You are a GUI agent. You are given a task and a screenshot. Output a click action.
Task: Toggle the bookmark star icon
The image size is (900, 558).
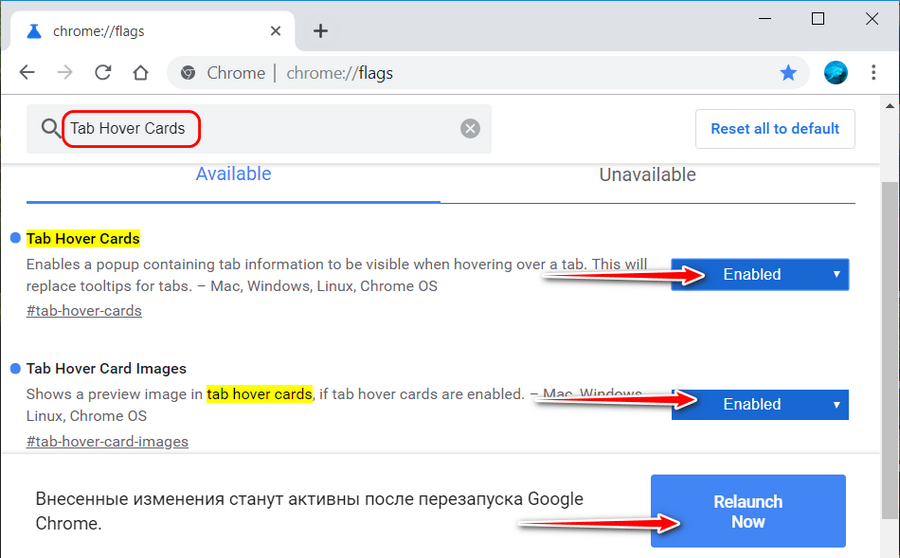(788, 73)
